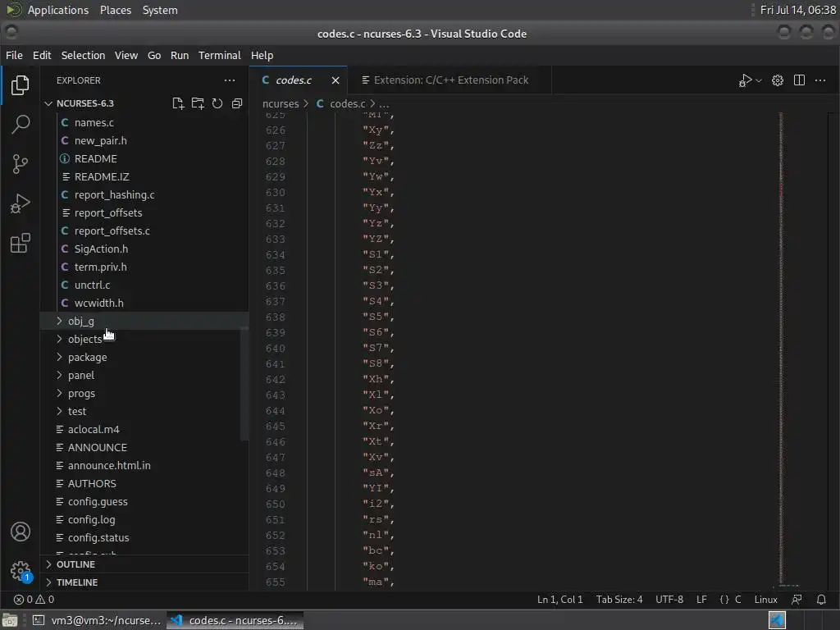The width and height of the screenshot is (840, 630).
Task: Select the codes.c editor tab
Action: point(293,80)
